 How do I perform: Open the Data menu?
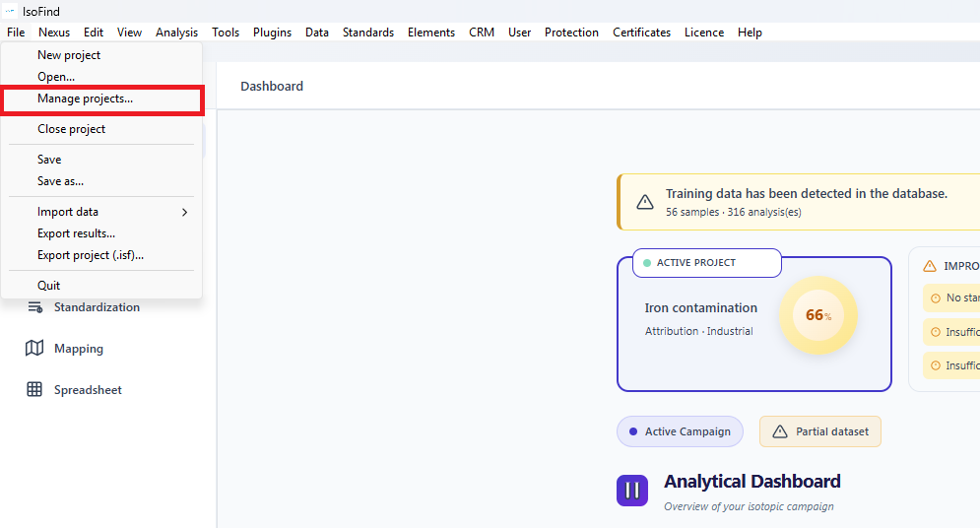pyautogui.click(x=317, y=33)
